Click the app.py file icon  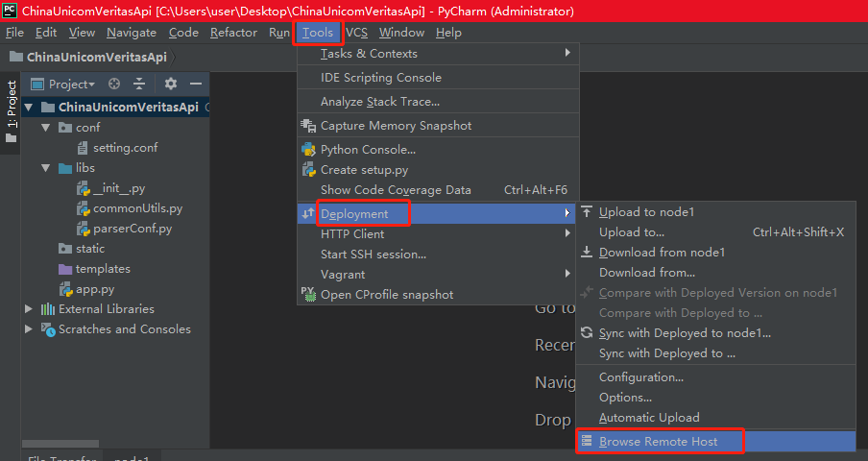coord(66,289)
